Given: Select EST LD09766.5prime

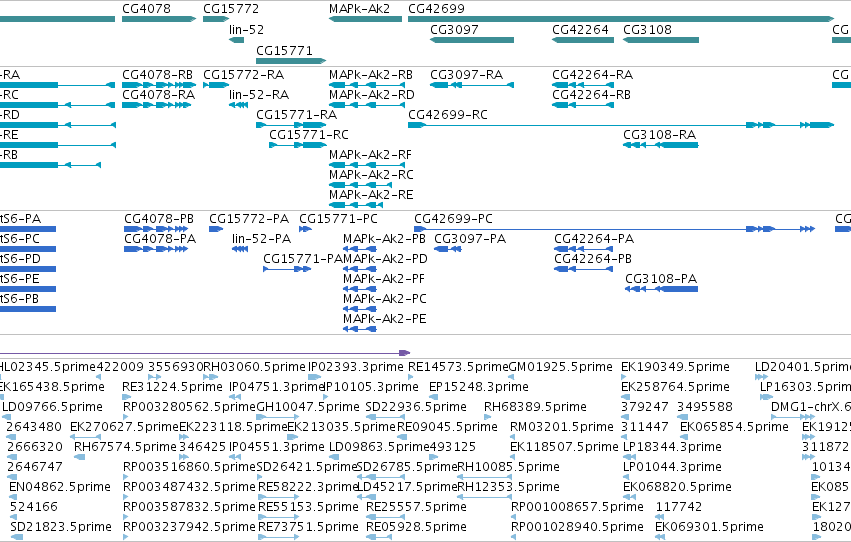Looking at the screenshot, I should tap(52, 407).
